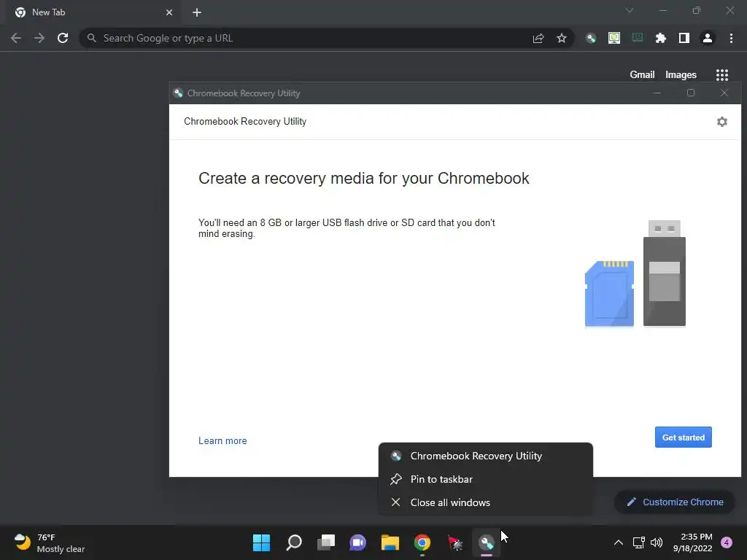Open the tab search chevron in Chrome
Screen dimensions: 747x560
pos(630,10)
